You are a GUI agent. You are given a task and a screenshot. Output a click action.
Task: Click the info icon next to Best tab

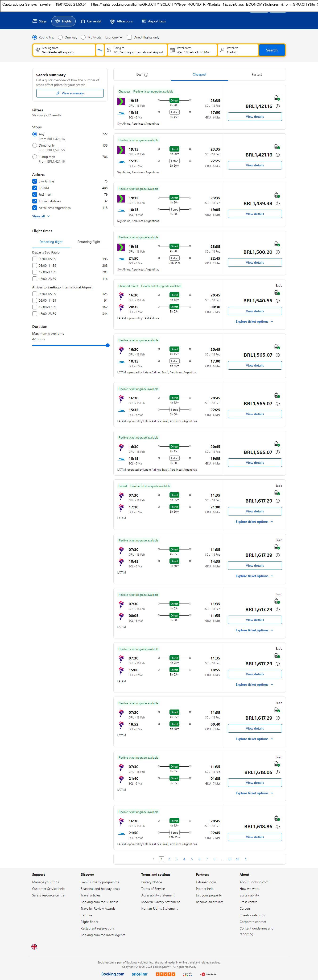[x=146, y=75]
